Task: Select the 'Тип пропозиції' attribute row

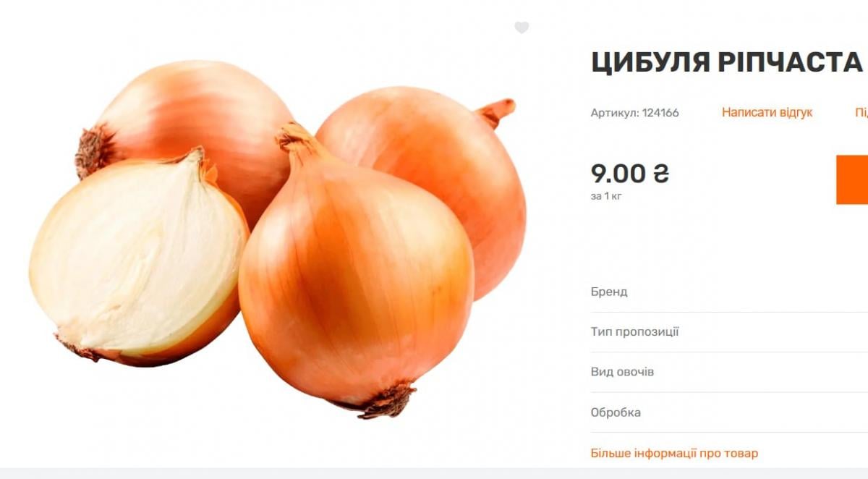Action: pos(729,332)
